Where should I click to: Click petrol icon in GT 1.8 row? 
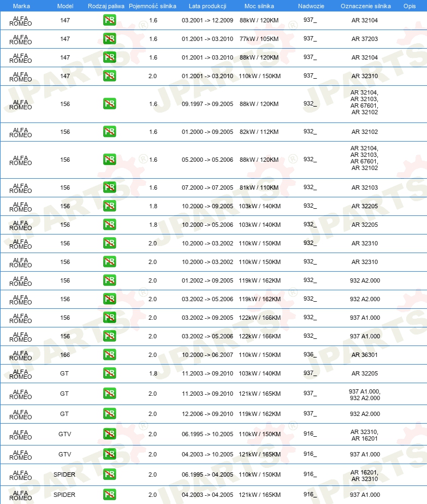[x=109, y=373]
